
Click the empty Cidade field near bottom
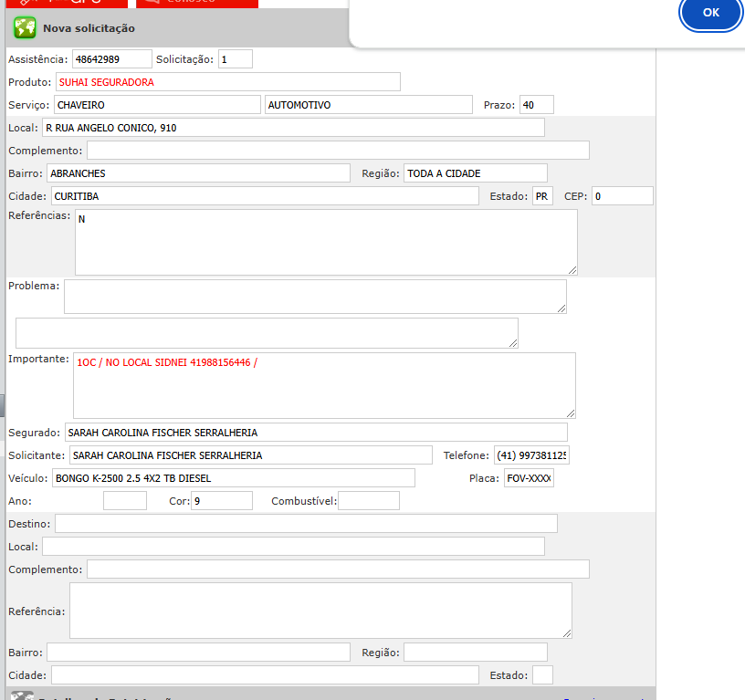pos(265,674)
